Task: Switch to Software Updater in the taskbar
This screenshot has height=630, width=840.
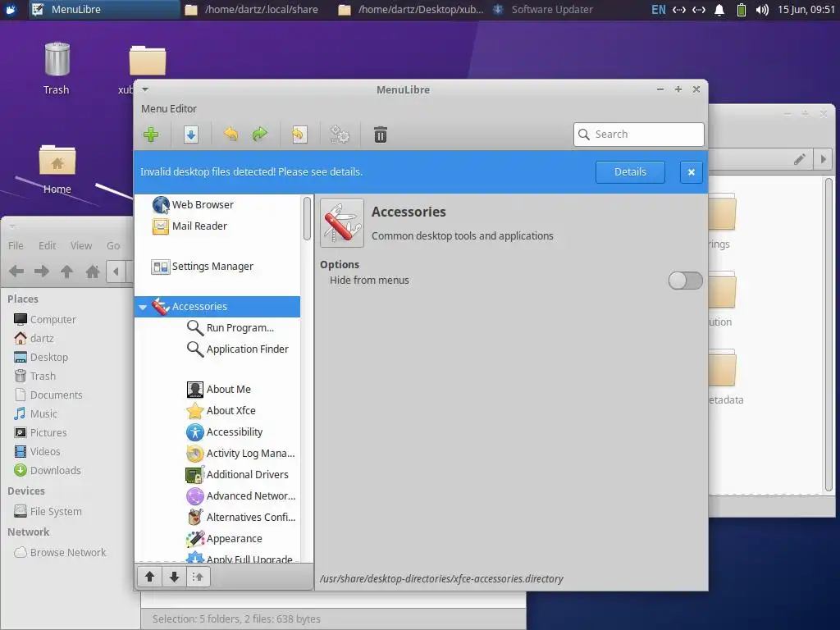Action: point(543,10)
